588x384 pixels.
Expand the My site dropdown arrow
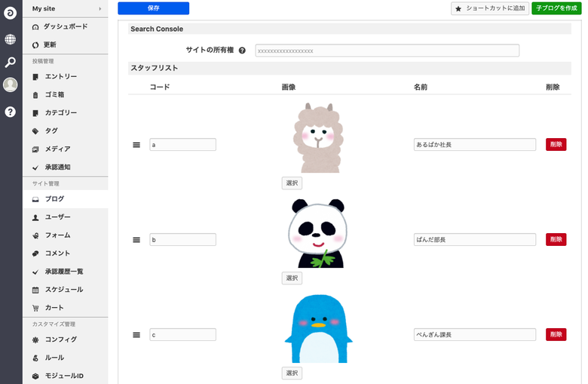click(x=100, y=8)
